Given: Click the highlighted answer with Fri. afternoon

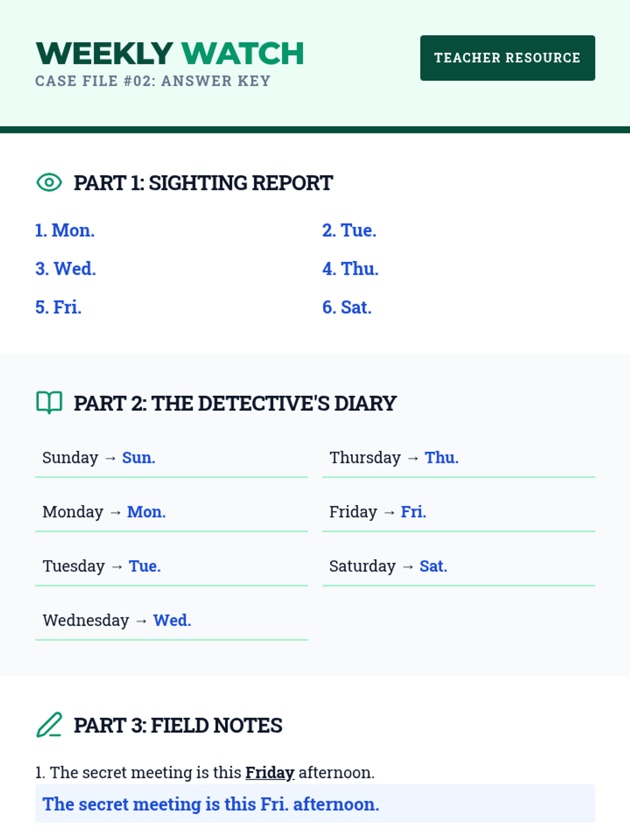Looking at the screenshot, I should click(315, 804).
